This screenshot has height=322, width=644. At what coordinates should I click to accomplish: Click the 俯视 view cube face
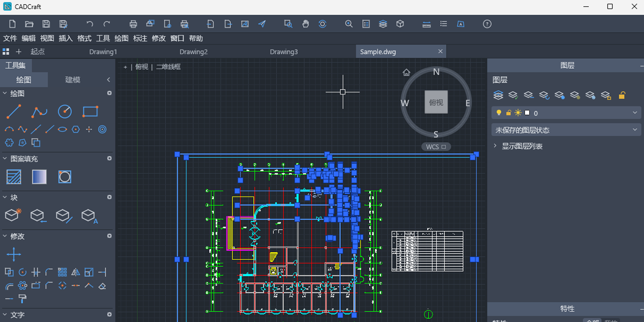(x=436, y=102)
